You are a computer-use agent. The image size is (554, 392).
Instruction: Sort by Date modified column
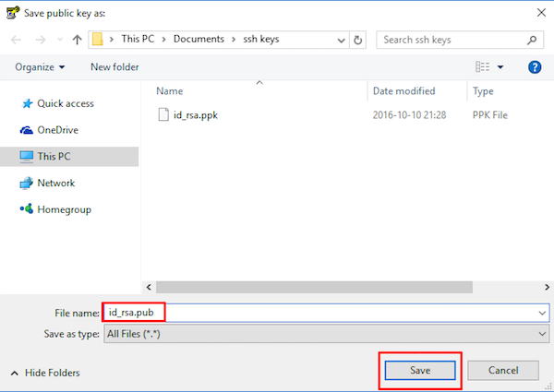(403, 91)
